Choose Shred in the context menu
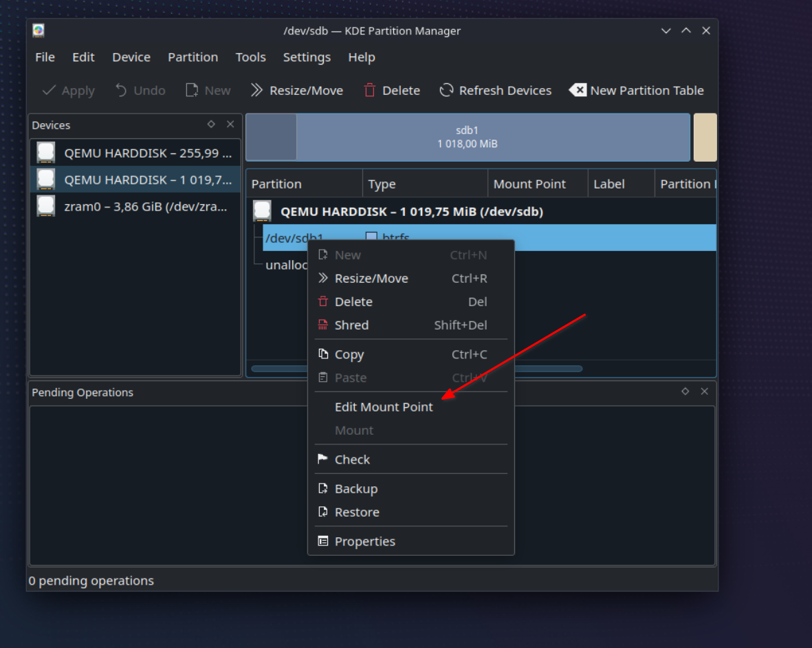Viewport: 812px width, 648px height. coord(410,325)
